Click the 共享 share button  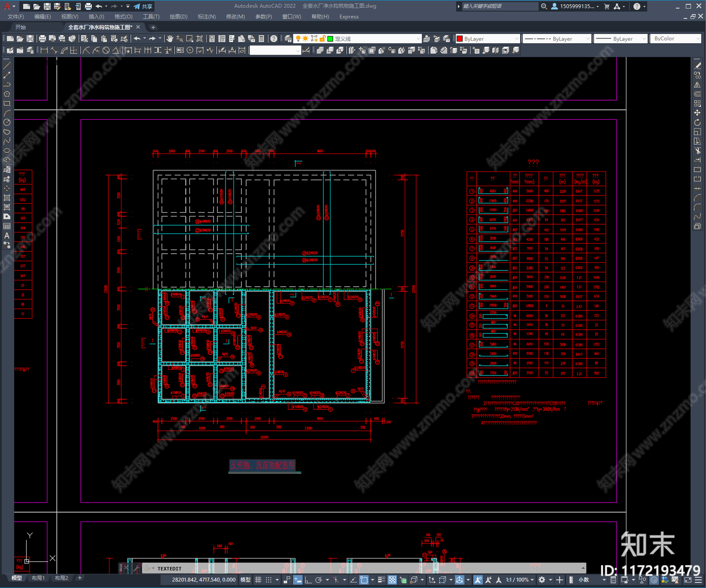pyautogui.click(x=143, y=6)
